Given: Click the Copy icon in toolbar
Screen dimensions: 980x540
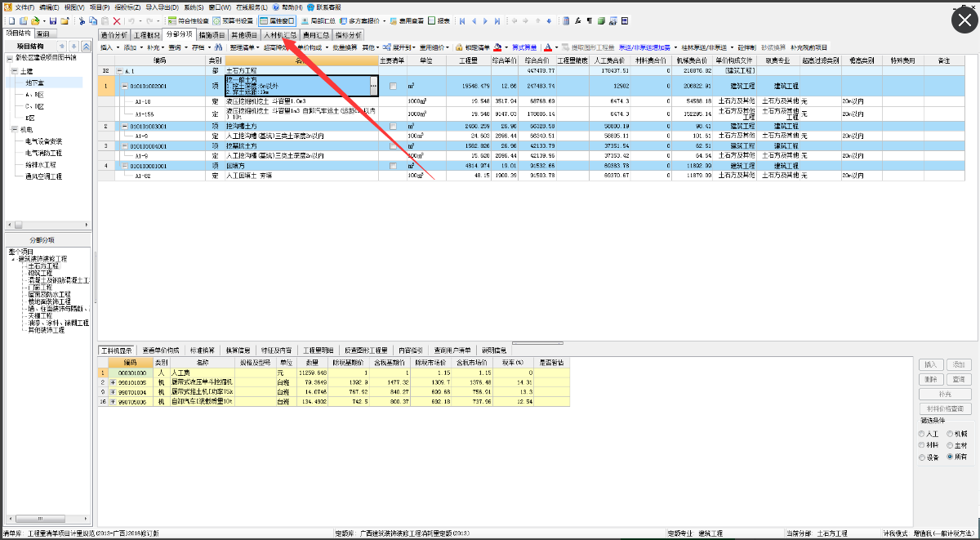Looking at the screenshot, I should tap(93, 20).
